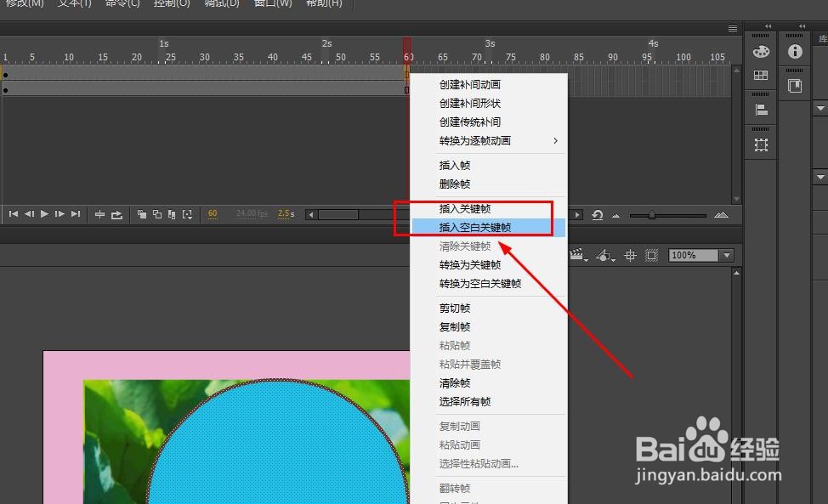Collapse the right icon panel column arrows
Viewport: 828px width, 504px height.
coord(802,25)
